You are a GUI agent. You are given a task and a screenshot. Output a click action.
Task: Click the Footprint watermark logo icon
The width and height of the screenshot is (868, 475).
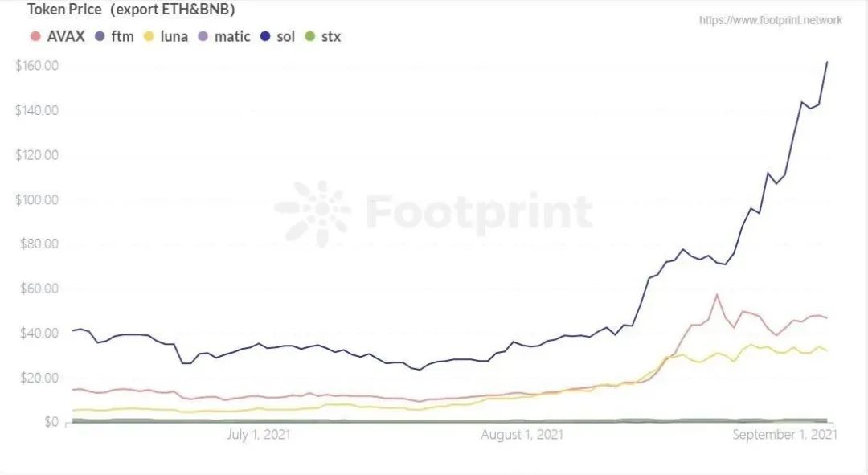313,213
